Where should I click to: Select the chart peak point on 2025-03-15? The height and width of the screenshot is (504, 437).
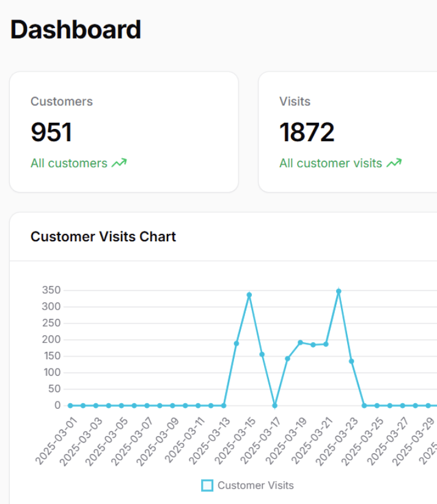point(249,295)
